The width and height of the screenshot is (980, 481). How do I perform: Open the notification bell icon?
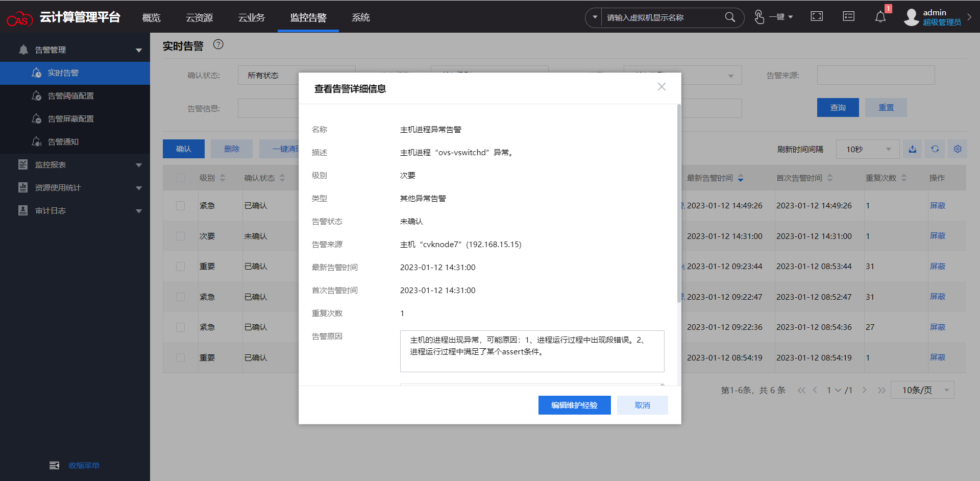pos(880,17)
